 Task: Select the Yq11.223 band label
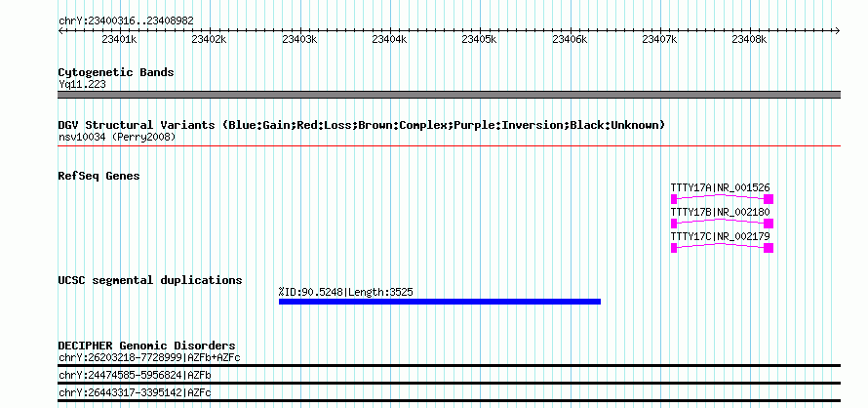tap(82, 85)
